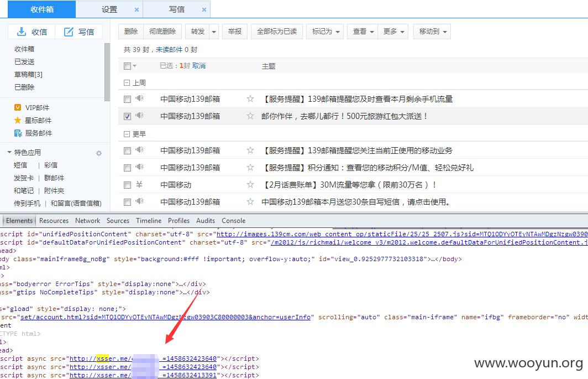Open the 已删除 folder
This screenshot has height=379, width=588.
(24, 87)
